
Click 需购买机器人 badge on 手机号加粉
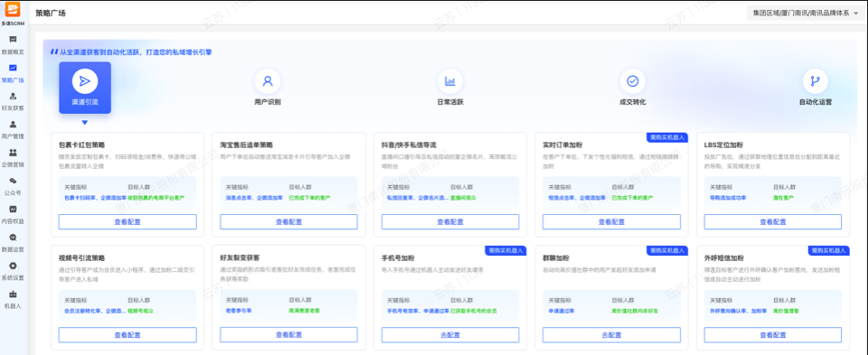[x=506, y=250]
